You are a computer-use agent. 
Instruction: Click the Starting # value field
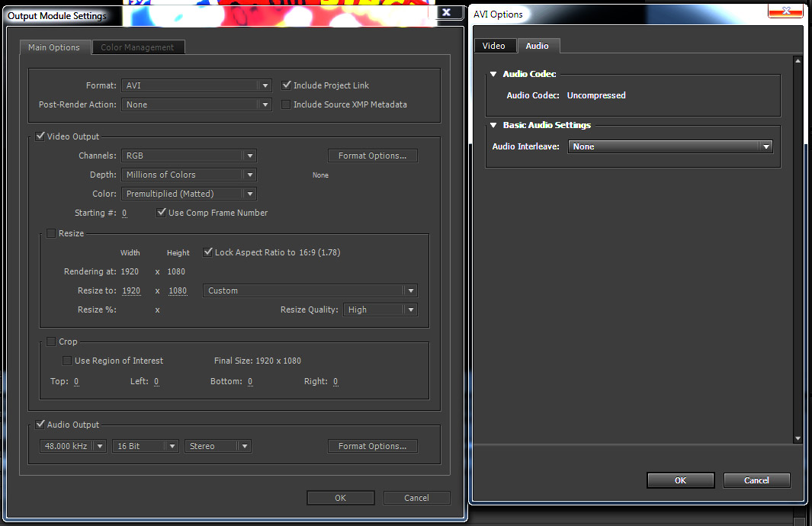[124, 213]
